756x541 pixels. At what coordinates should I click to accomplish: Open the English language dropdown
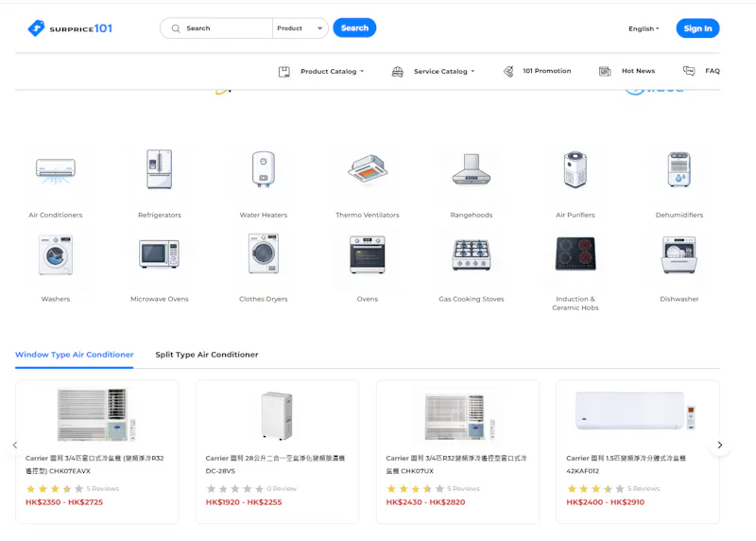coord(644,29)
